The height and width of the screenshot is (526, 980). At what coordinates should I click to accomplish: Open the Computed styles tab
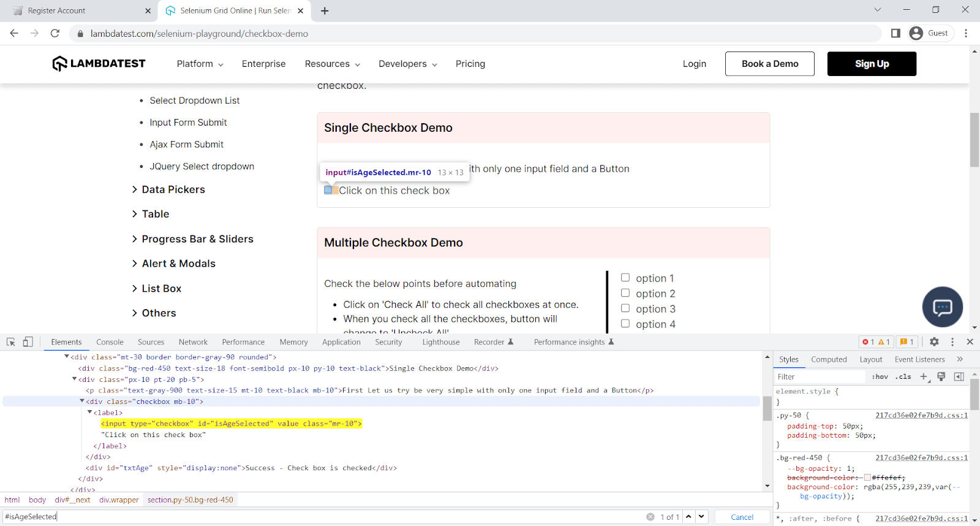pos(829,359)
